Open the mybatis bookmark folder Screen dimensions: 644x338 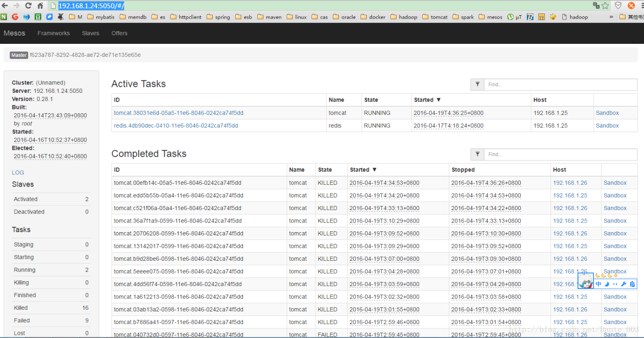[x=101, y=17]
